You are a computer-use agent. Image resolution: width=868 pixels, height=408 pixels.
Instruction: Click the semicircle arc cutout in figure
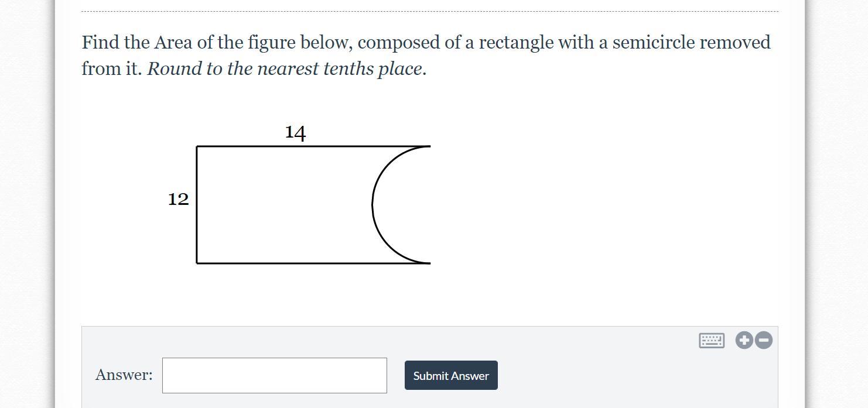coord(373,205)
